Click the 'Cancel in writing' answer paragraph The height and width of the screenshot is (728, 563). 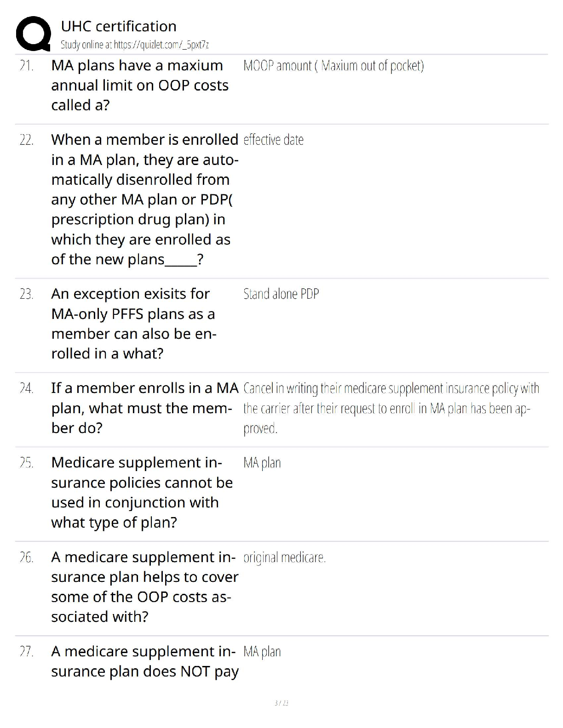tap(390, 409)
